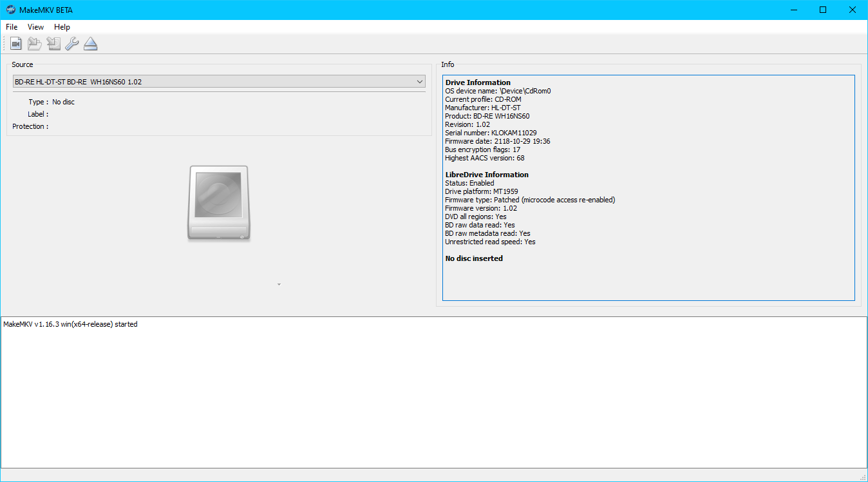
Task: Click the 'Drive Information' heading
Action: (478, 82)
